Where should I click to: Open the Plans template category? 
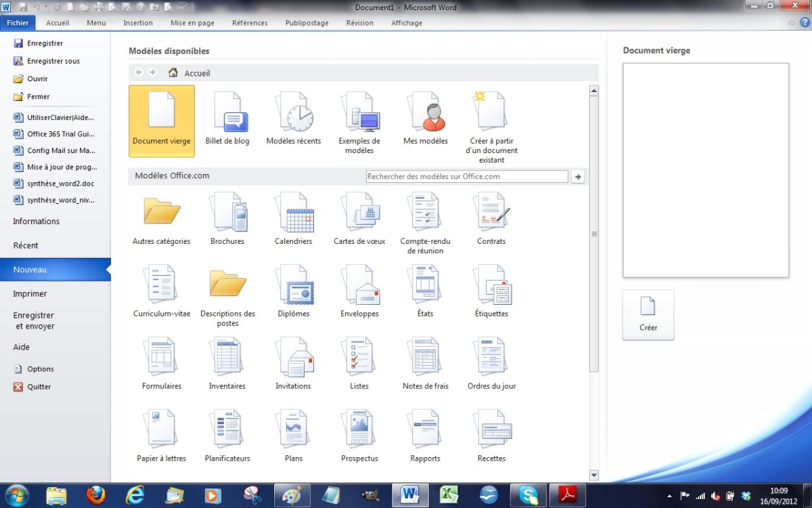[294, 436]
